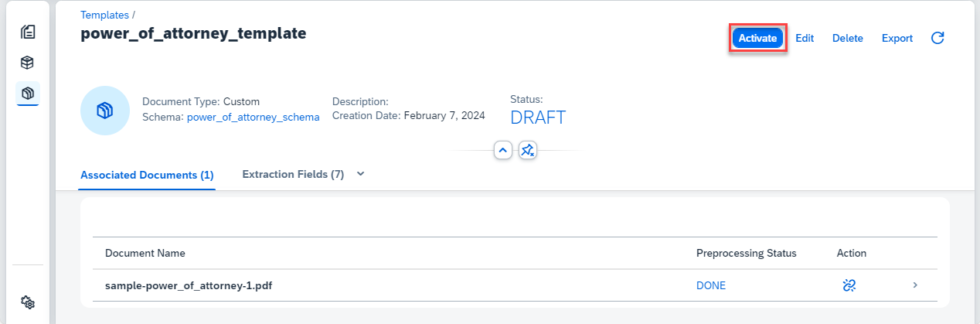Select the Template icon in sidebar
This screenshot has height=324, width=980.
point(28,94)
